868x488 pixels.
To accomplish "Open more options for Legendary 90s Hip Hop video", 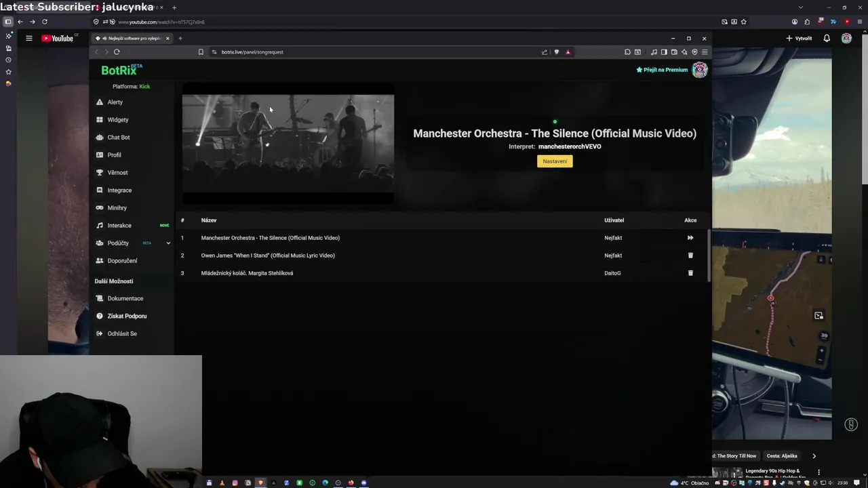I will (818, 472).
